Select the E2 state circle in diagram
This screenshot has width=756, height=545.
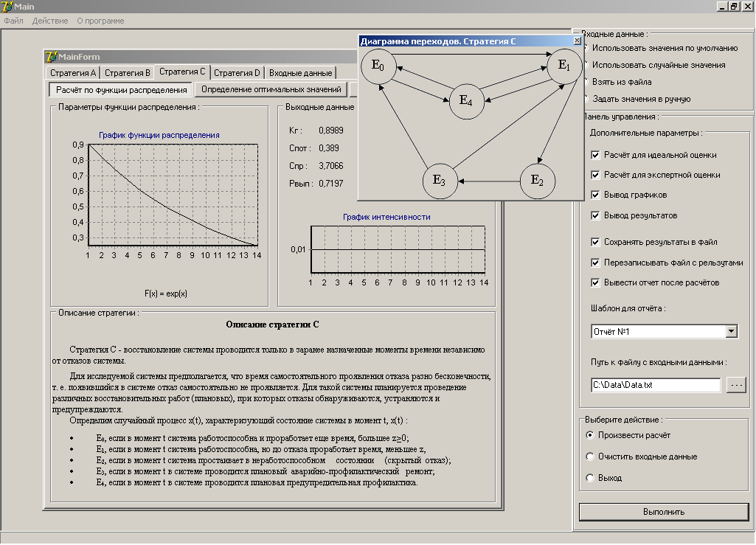click(538, 181)
